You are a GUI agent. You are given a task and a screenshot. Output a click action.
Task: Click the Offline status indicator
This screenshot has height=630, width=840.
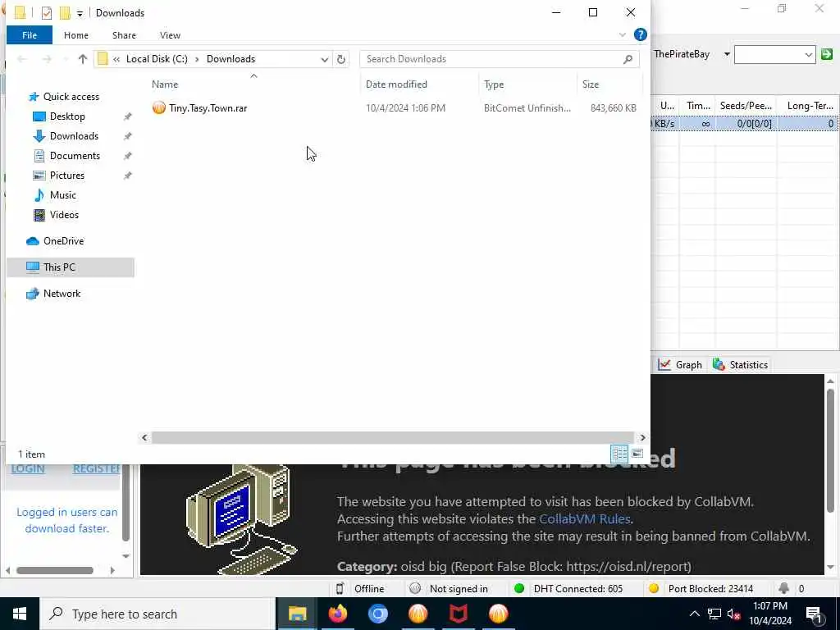pos(360,589)
